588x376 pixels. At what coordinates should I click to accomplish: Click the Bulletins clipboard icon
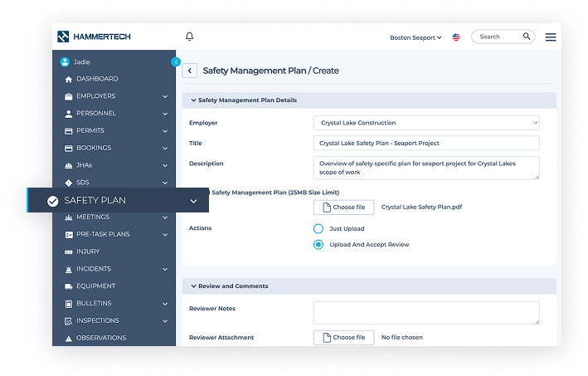pos(68,304)
